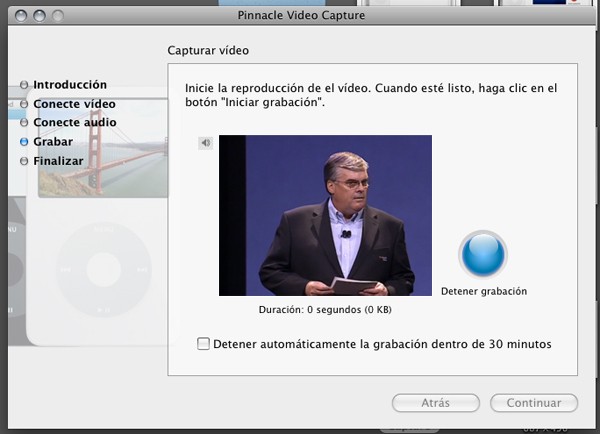Click the Detener grabación label
Viewport: 600px width, 434px height.
pyautogui.click(x=484, y=291)
